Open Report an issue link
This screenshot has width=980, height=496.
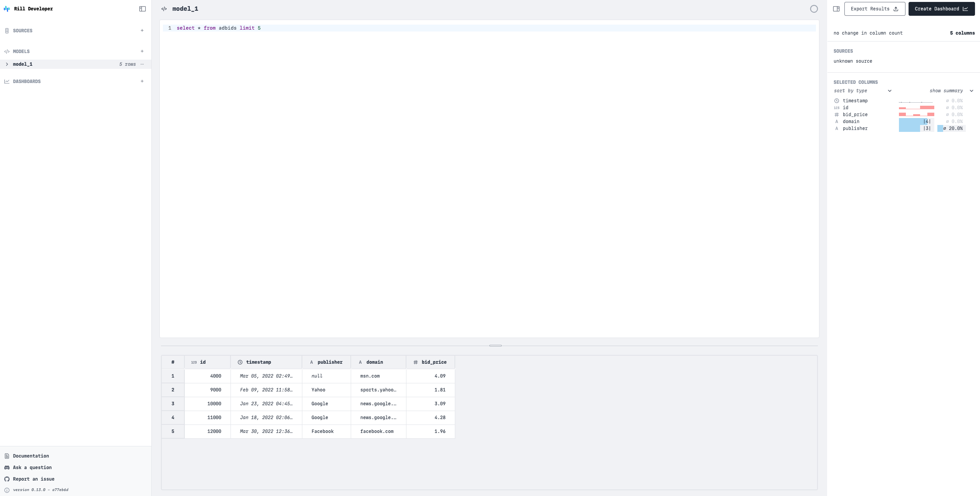point(33,479)
